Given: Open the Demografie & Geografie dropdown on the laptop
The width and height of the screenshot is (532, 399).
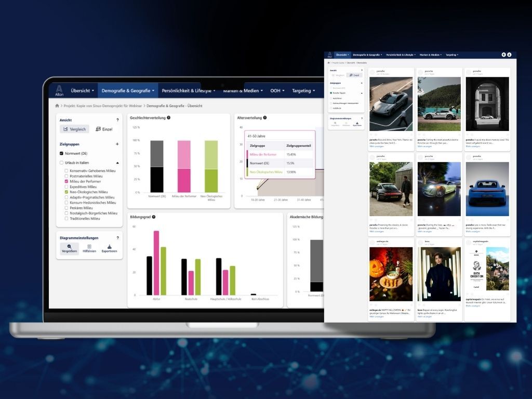Looking at the screenshot, I should (x=128, y=90).
